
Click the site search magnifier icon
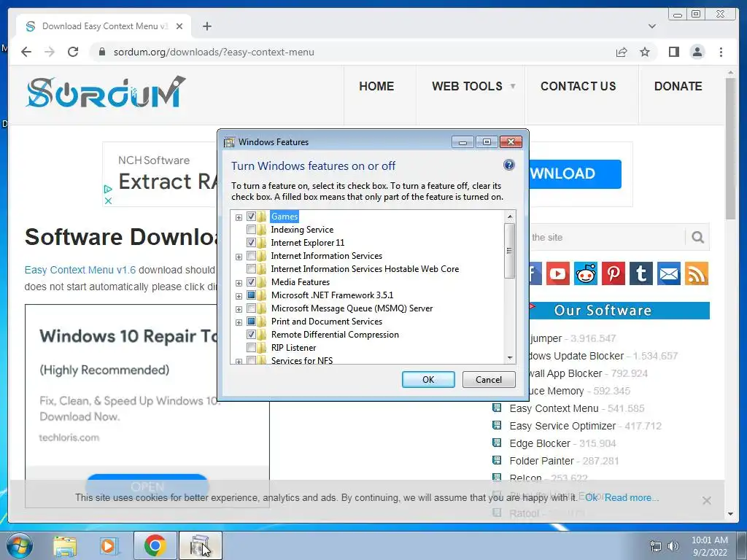pos(697,237)
